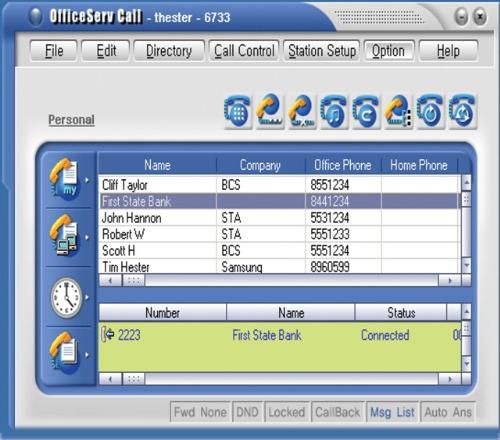Click the release call handset icon
This screenshot has width=500, height=440.
[x=302, y=112]
